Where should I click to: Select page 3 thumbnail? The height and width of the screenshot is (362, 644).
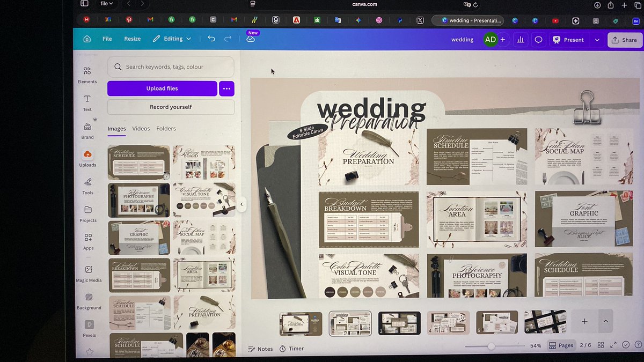coord(399,323)
